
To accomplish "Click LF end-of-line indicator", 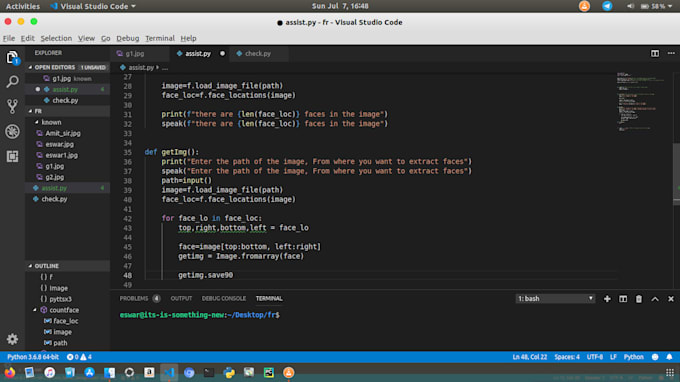I will pos(613,357).
